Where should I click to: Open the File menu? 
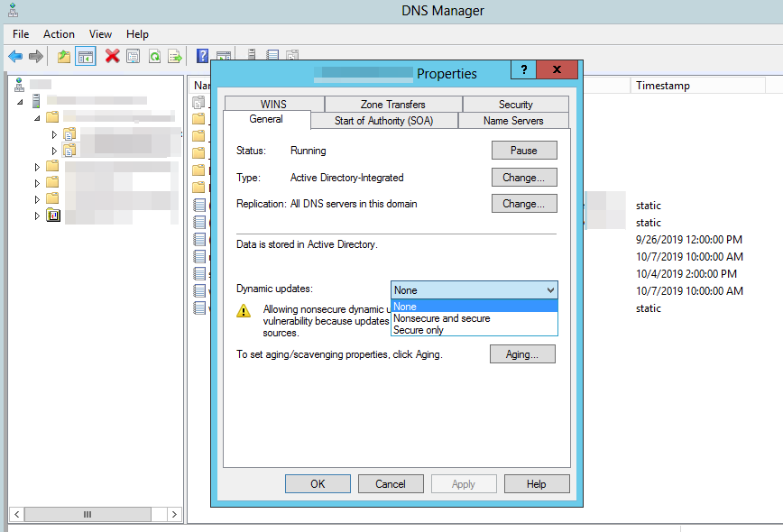[x=21, y=34]
